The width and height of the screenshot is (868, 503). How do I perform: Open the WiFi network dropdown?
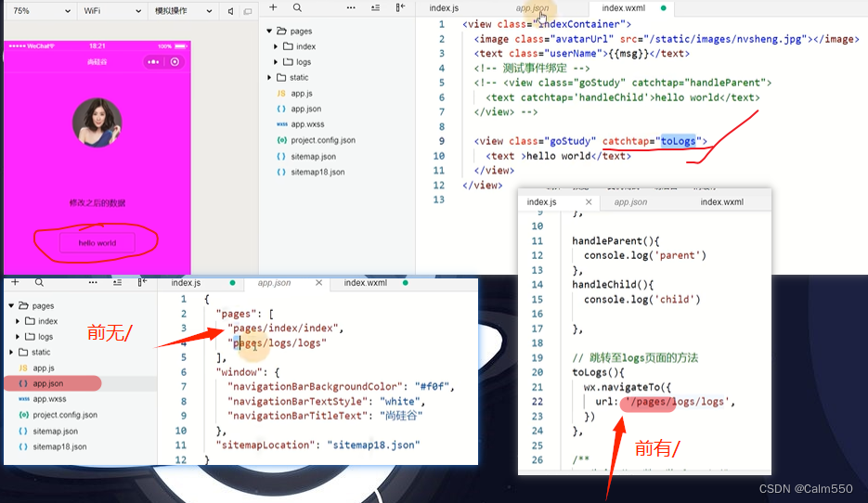112,10
